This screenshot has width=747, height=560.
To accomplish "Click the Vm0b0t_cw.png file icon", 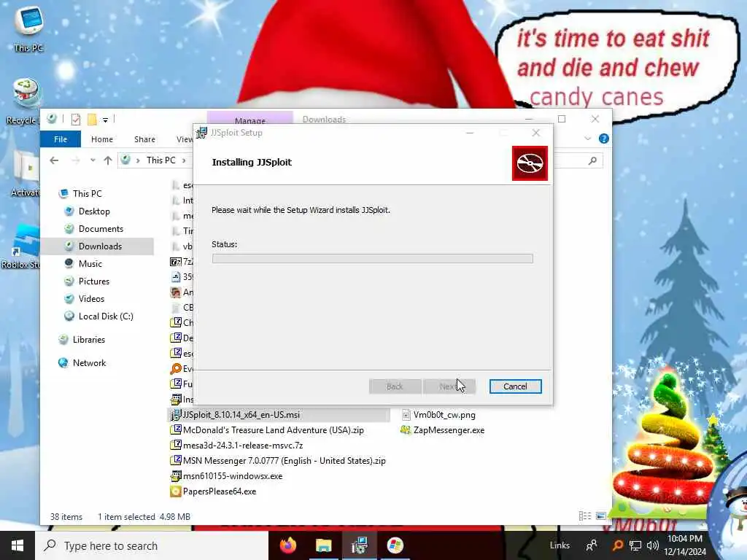I will [x=406, y=415].
